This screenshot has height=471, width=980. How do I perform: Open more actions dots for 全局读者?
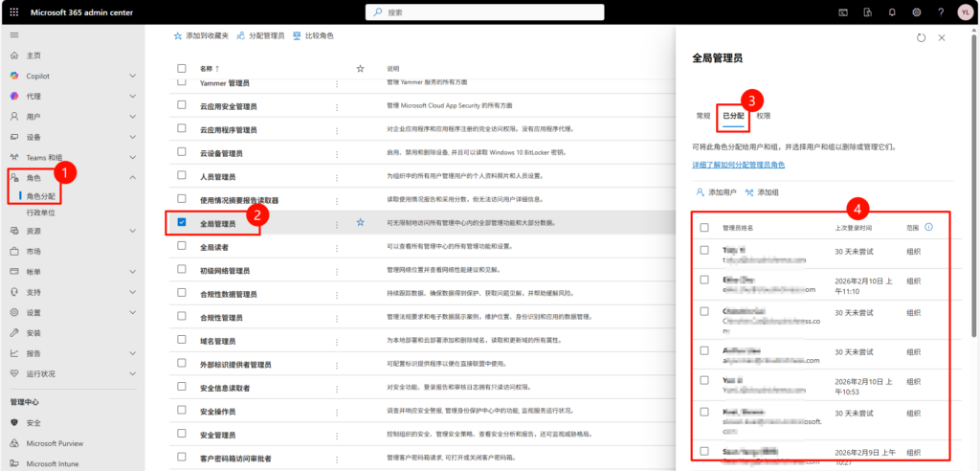pyautogui.click(x=336, y=247)
